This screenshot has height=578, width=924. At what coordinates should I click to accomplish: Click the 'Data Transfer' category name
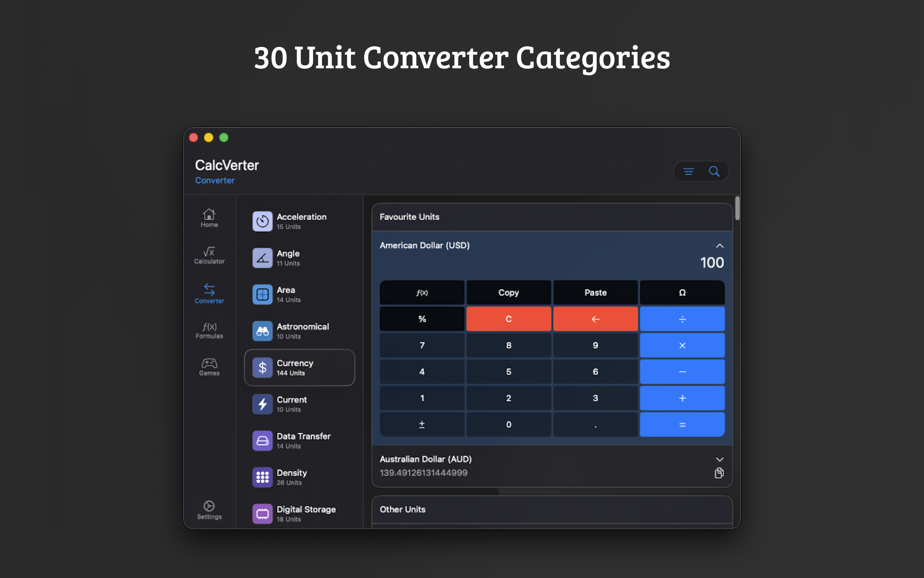click(x=304, y=436)
